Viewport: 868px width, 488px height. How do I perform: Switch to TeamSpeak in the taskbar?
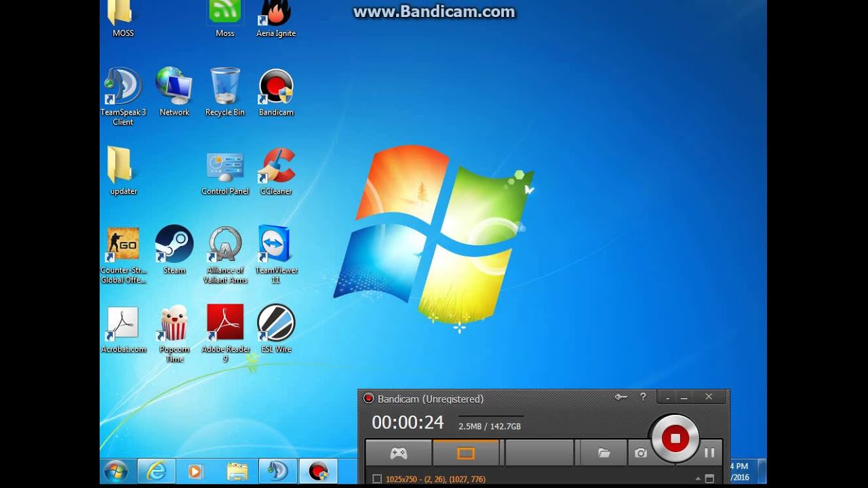277,471
